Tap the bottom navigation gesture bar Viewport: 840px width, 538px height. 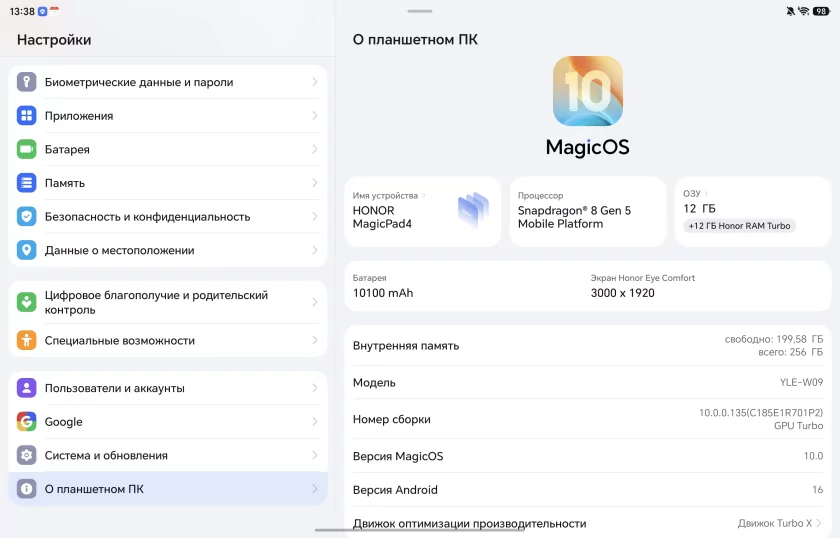[x=419, y=530]
